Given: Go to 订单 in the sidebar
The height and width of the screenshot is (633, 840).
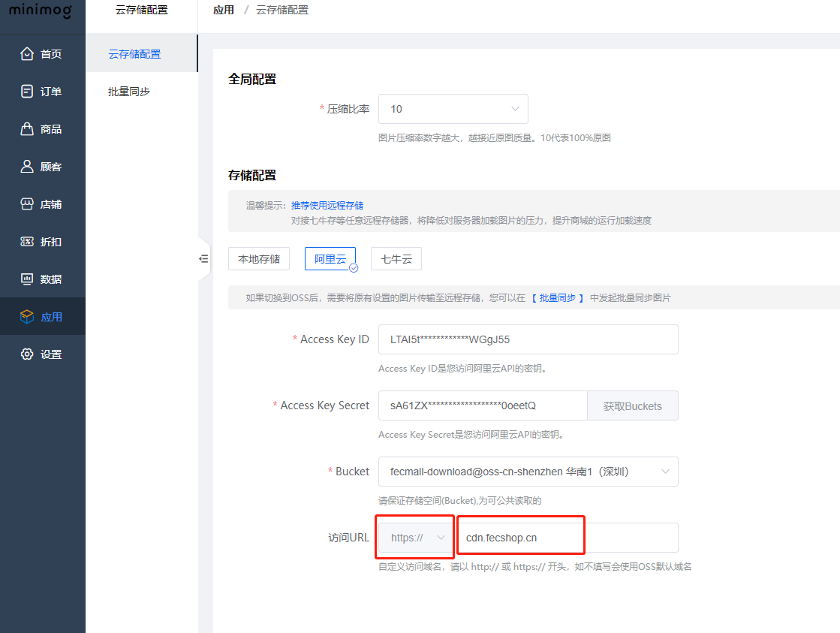Looking at the screenshot, I should (x=43, y=91).
